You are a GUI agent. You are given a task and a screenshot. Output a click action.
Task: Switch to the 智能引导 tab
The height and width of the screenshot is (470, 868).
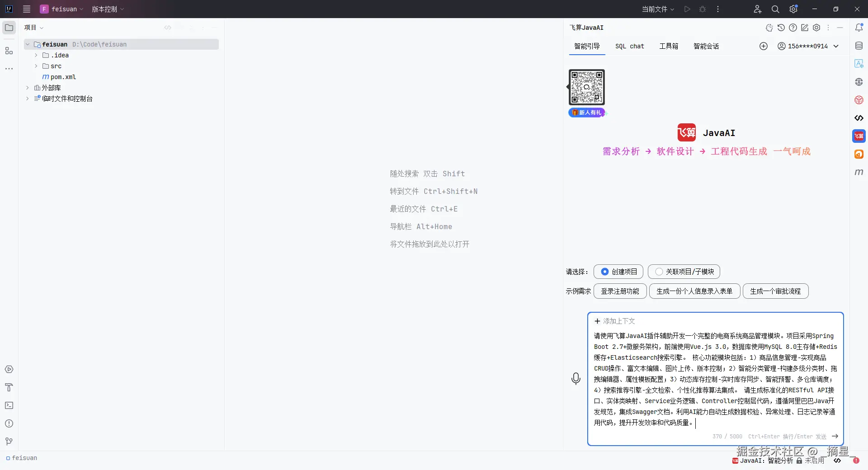587,46
